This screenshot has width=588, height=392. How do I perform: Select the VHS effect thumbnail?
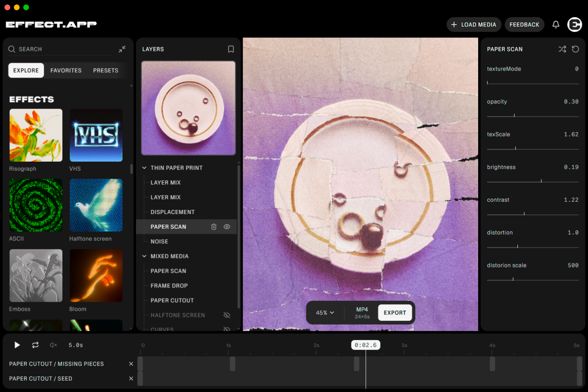tap(96, 135)
